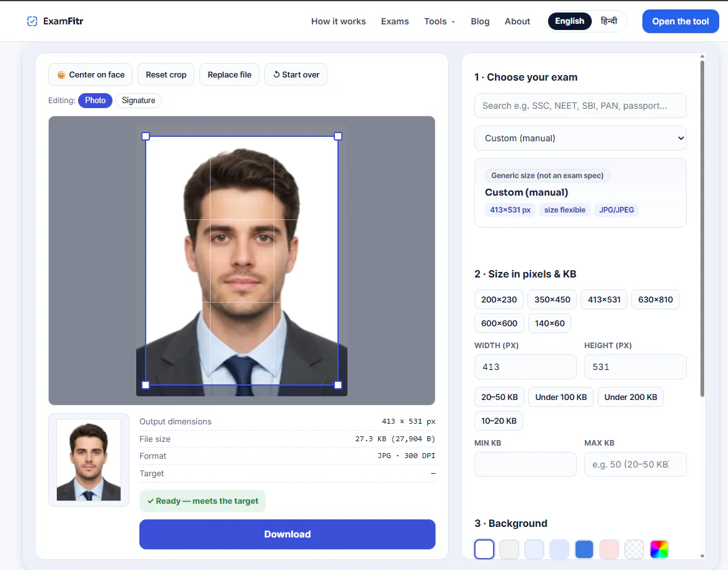Screen dimensions: 728x570
Task: Click the 27.3 KB file size value
Action: (395, 439)
